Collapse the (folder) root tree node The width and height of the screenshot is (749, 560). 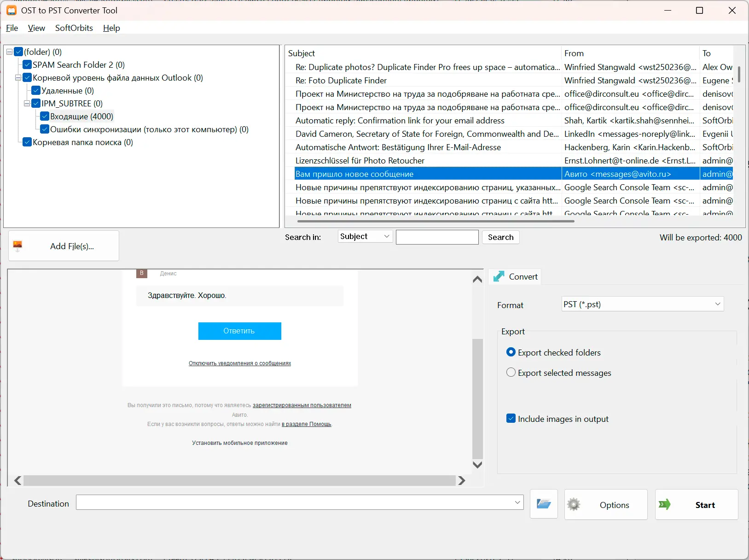pyautogui.click(x=9, y=52)
